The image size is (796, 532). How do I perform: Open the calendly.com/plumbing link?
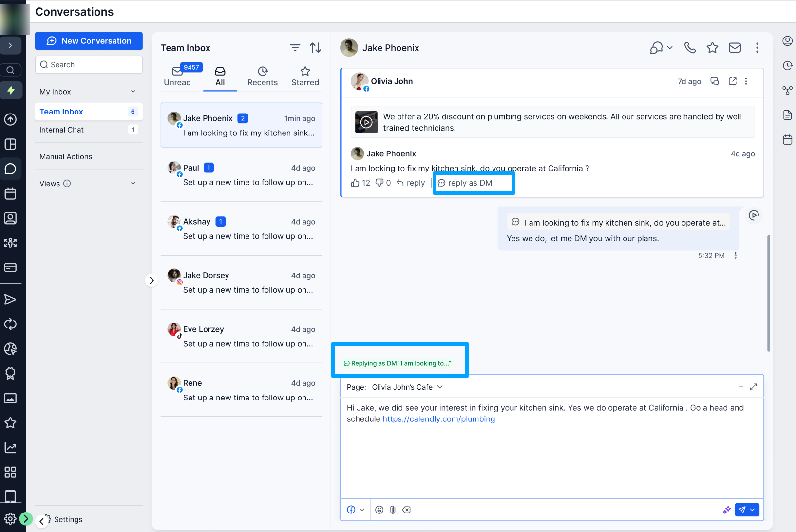click(x=438, y=419)
